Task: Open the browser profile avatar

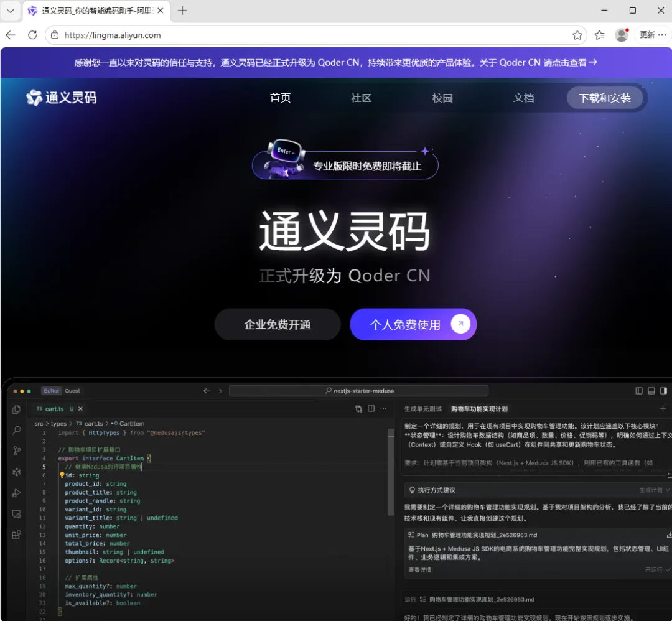Action: click(x=622, y=35)
